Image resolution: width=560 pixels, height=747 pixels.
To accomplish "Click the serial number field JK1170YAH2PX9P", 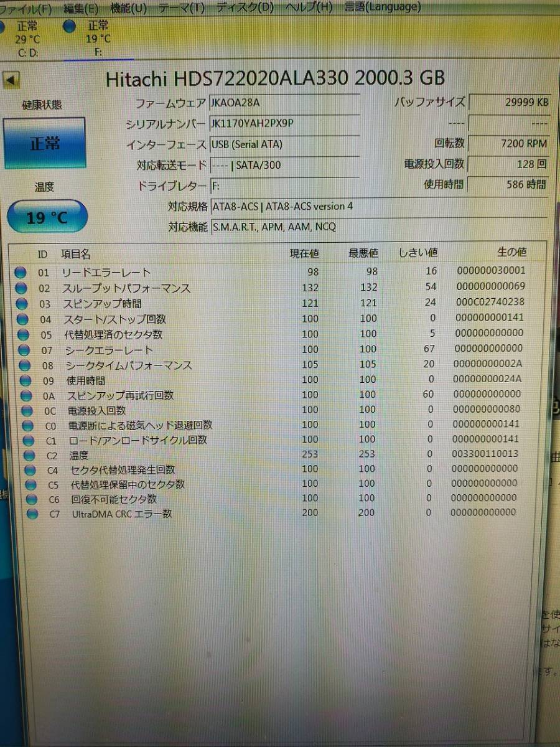I will click(x=284, y=123).
